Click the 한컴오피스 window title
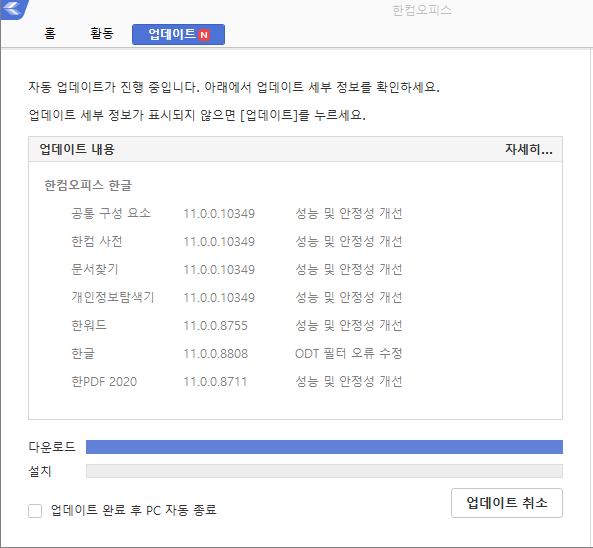This screenshot has height=548, width=593. click(422, 10)
